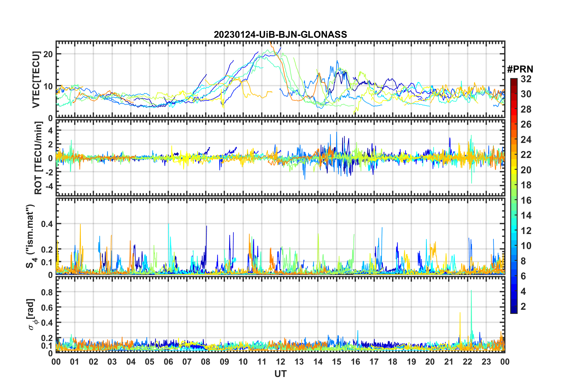Click the VTEC y-axis tick label 10
Screen dimensions: 561x392
pyautogui.click(x=48, y=86)
